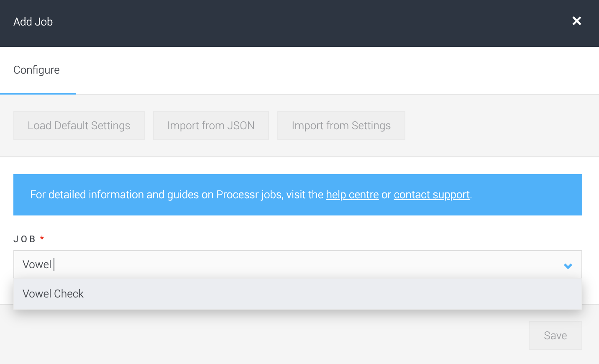The height and width of the screenshot is (364, 599).
Task: Save the new job
Action: (x=555, y=336)
